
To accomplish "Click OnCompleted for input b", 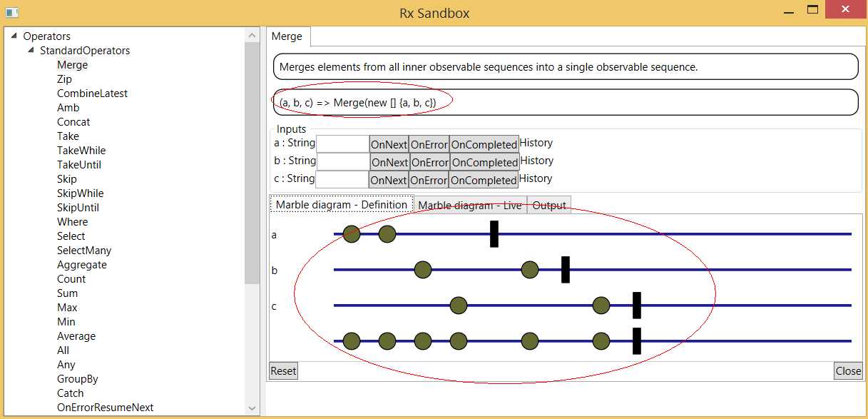I will (485, 162).
